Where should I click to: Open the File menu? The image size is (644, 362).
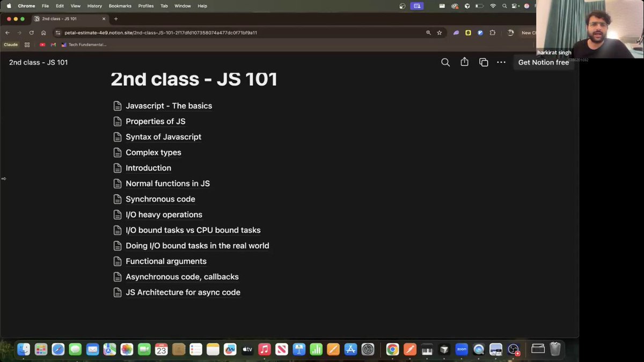pyautogui.click(x=46, y=6)
